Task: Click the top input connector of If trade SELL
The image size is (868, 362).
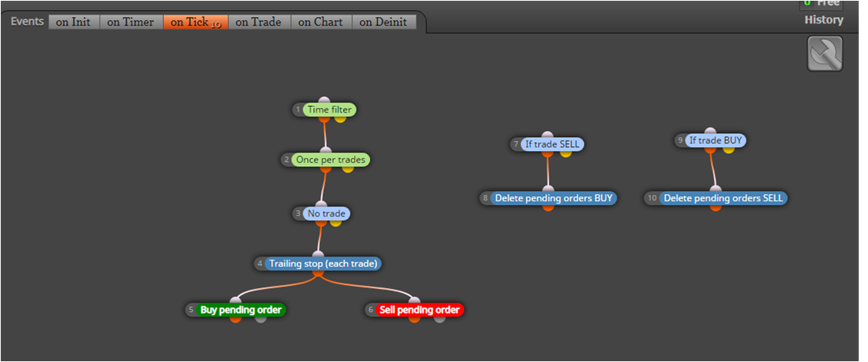Action: (x=547, y=136)
